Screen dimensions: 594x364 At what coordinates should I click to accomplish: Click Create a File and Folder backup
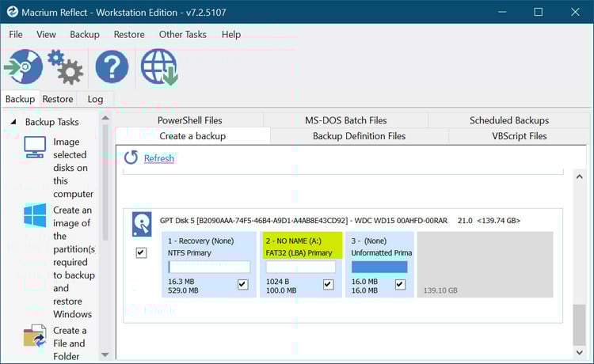[70, 343]
